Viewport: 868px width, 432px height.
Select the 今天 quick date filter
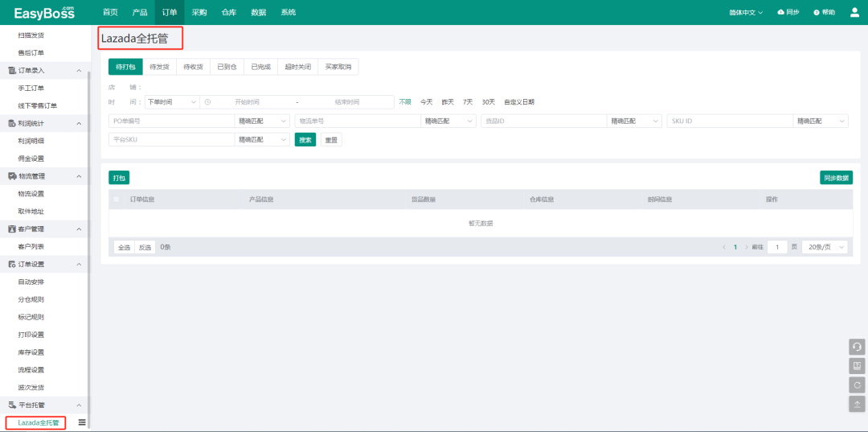tap(426, 102)
